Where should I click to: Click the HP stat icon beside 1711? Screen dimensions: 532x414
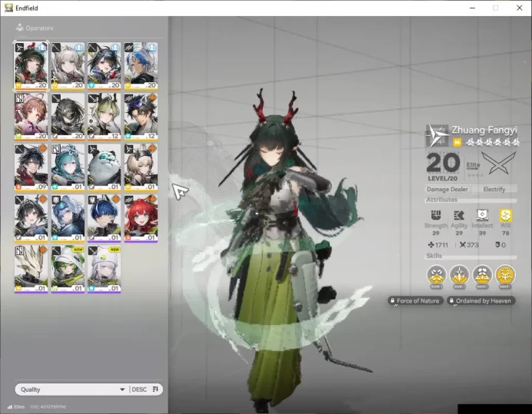pos(431,245)
